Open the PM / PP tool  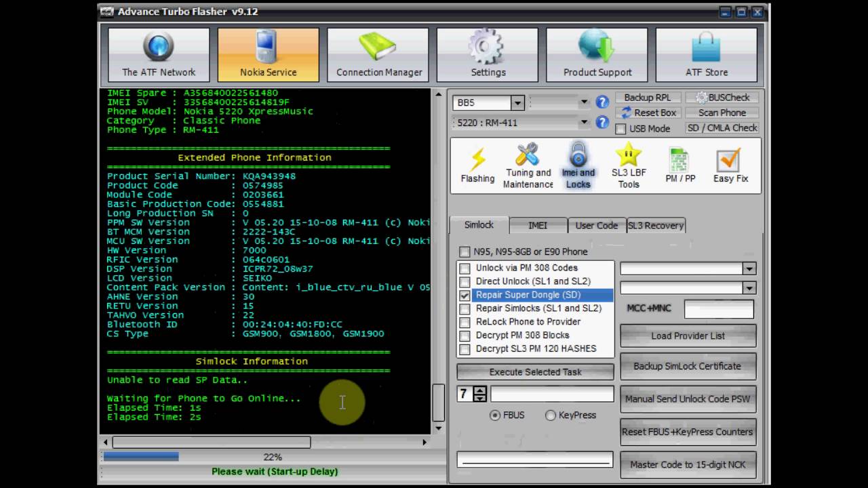click(x=680, y=166)
